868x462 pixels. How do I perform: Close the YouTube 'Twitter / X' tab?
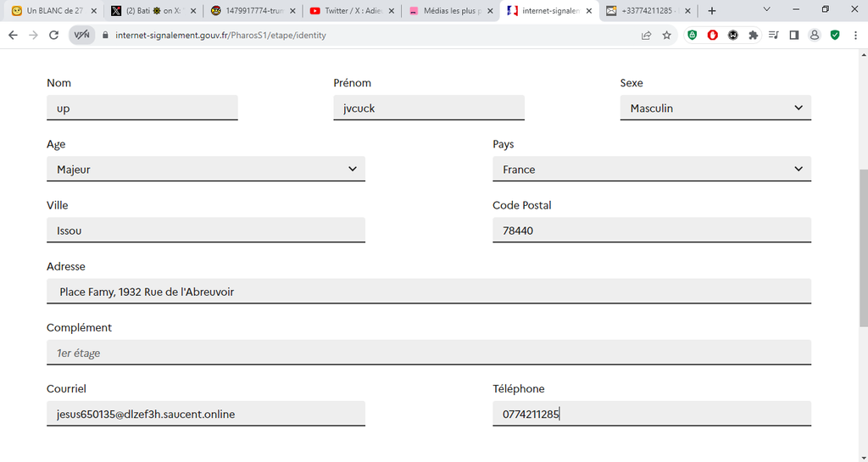pyautogui.click(x=391, y=10)
